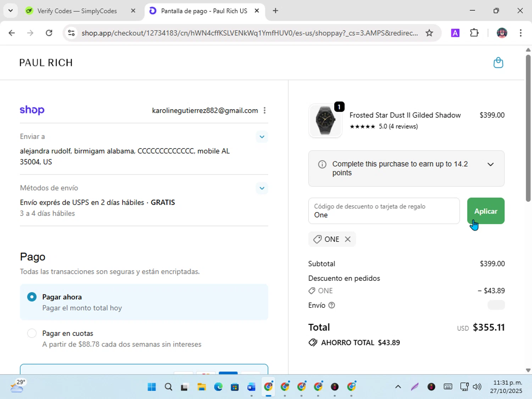
Task: Click the purple feather tray icon
Action: (415, 387)
